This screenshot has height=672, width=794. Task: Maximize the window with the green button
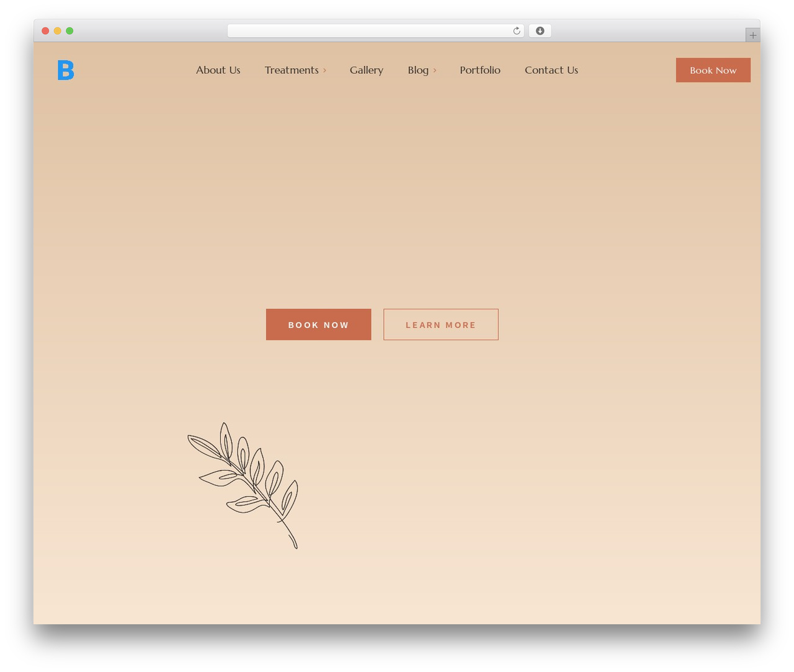[69, 31]
